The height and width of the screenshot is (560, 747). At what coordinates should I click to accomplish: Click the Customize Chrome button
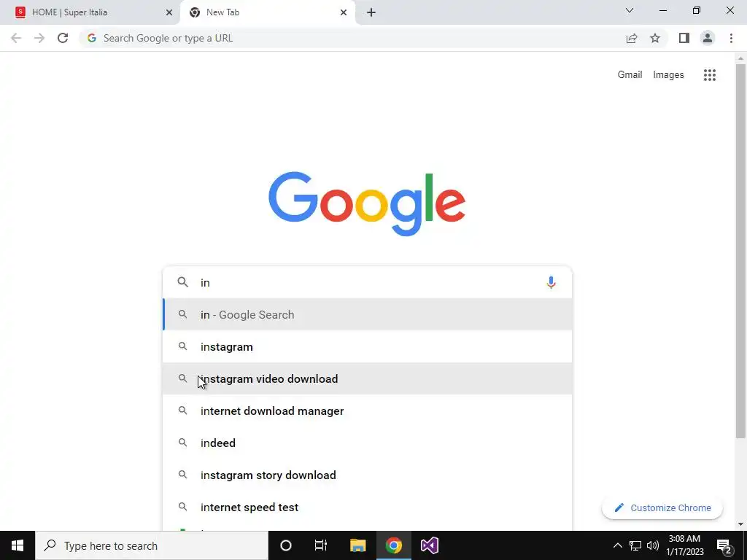click(662, 507)
